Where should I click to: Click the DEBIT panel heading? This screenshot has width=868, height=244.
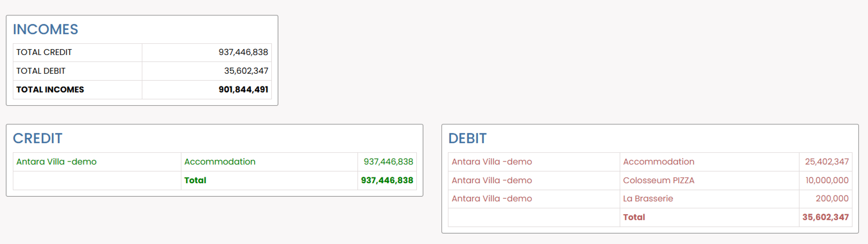[467, 138]
